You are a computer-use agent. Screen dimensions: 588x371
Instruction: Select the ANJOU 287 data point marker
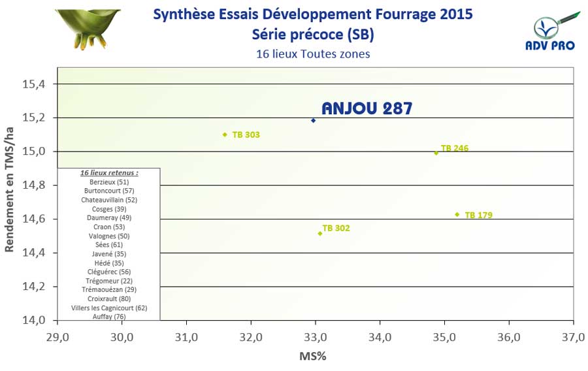coord(314,120)
